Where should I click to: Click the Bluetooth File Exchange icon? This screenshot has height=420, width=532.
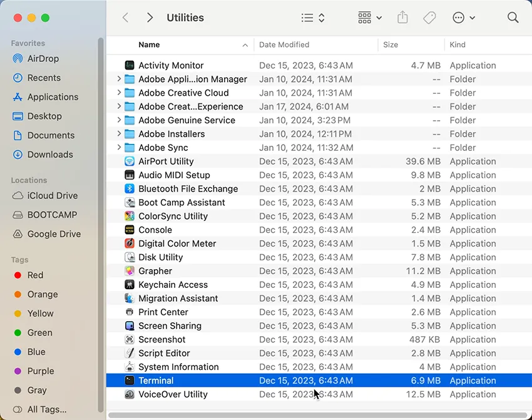click(130, 188)
